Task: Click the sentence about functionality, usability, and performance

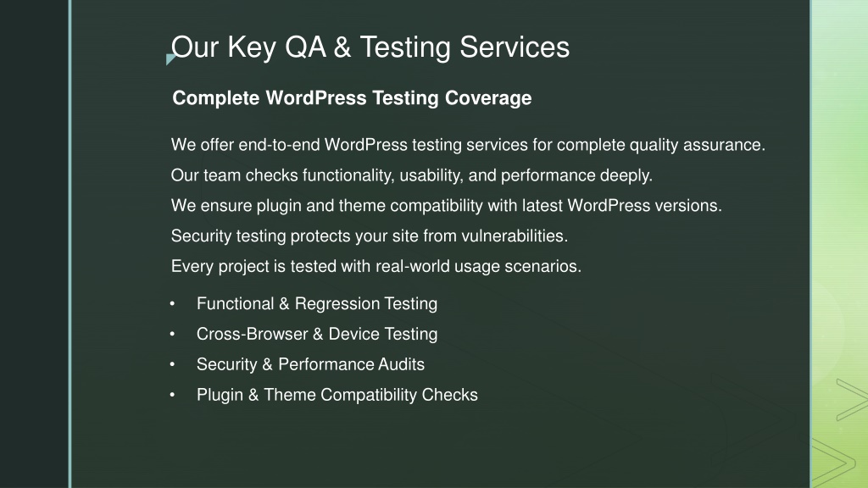Action: click(x=412, y=175)
